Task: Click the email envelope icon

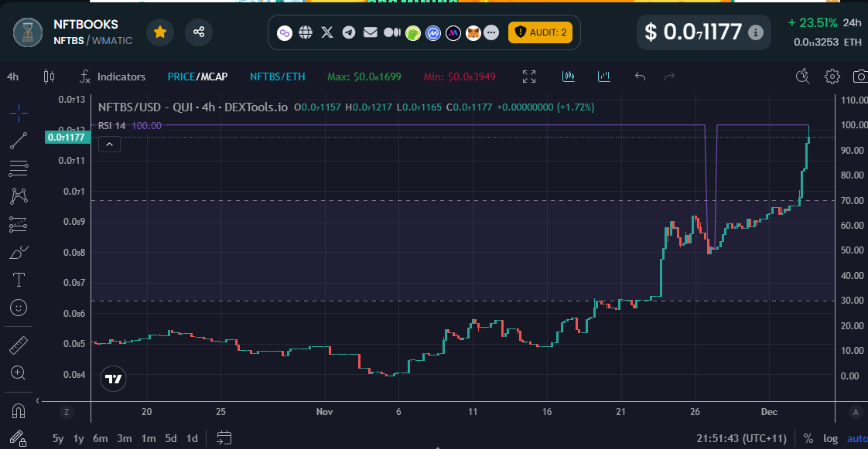Action: [x=371, y=32]
